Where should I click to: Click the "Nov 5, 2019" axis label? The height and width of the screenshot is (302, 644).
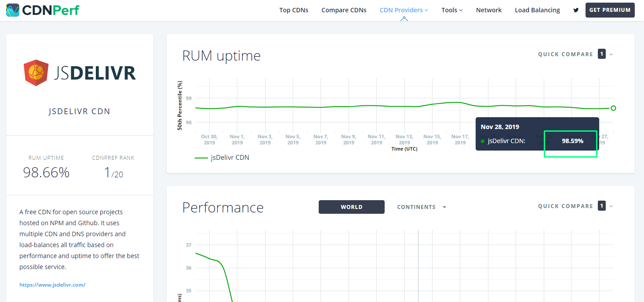[293, 140]
